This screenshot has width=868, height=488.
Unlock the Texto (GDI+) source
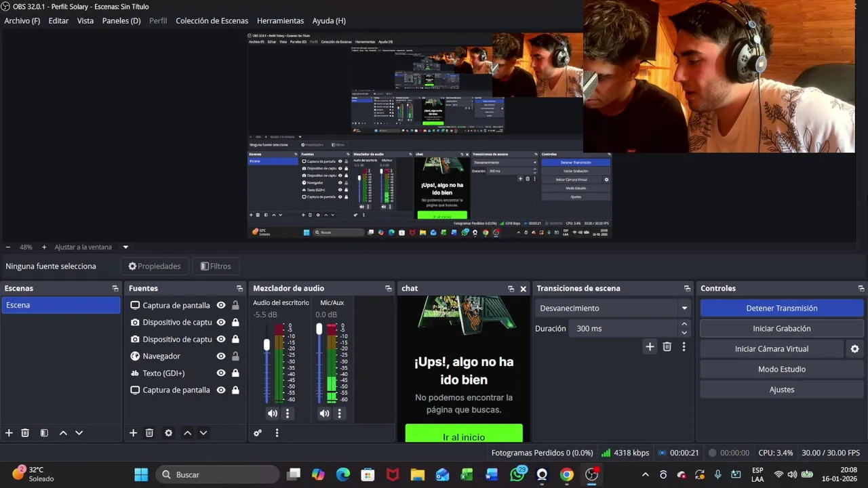tap(235, 373)
